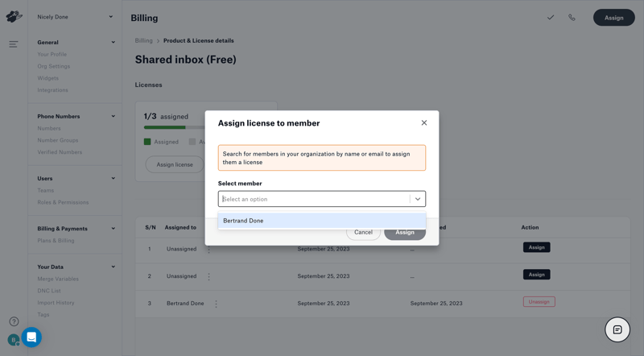Click Cancel in the dialog
Image resolution: width=644 pixels, height=356 pixels.
point(363,233)
